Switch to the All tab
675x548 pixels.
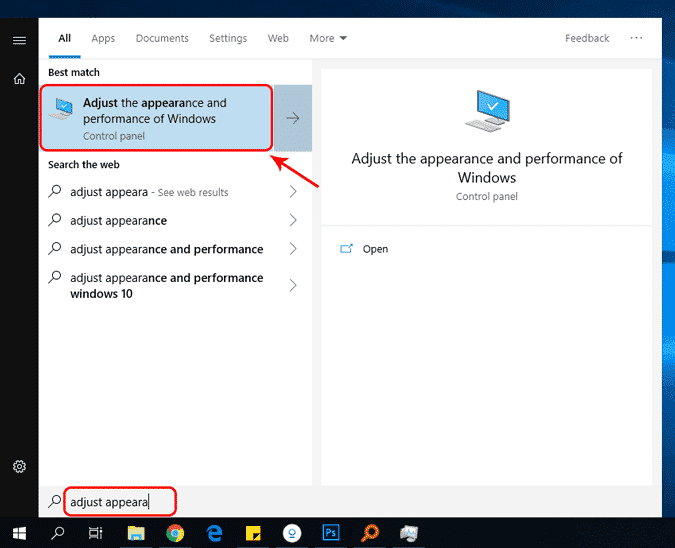pyautogui.click(x=65, y=38)
